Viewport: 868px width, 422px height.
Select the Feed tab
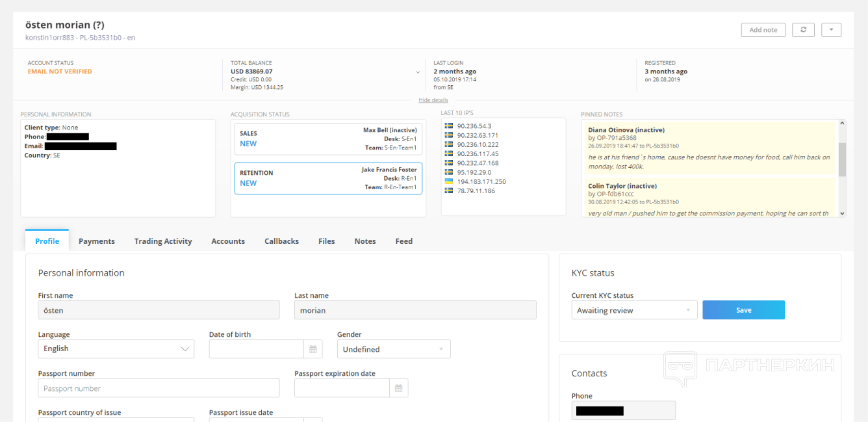pyautogui.click(x=404, y=241)
